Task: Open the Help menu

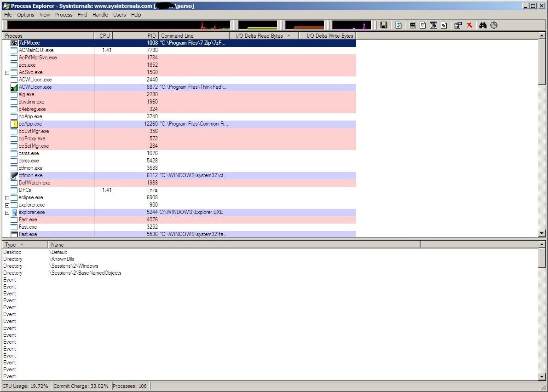Action: tap(136, 15)
